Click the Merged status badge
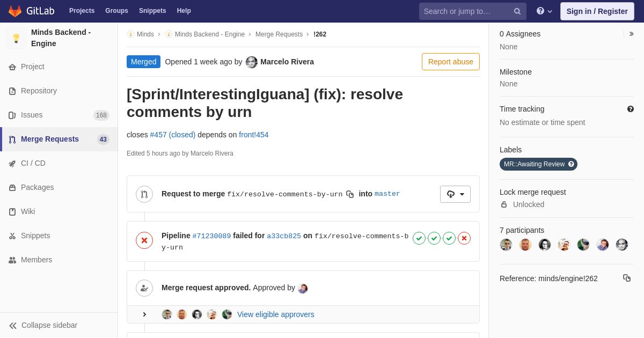Screen dimensions: 644x338 [x=143, y=62]
